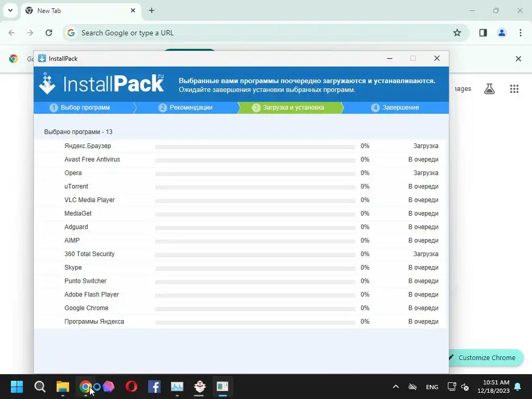
Task: Select the MediaGet row name
Action: (78, 214)
